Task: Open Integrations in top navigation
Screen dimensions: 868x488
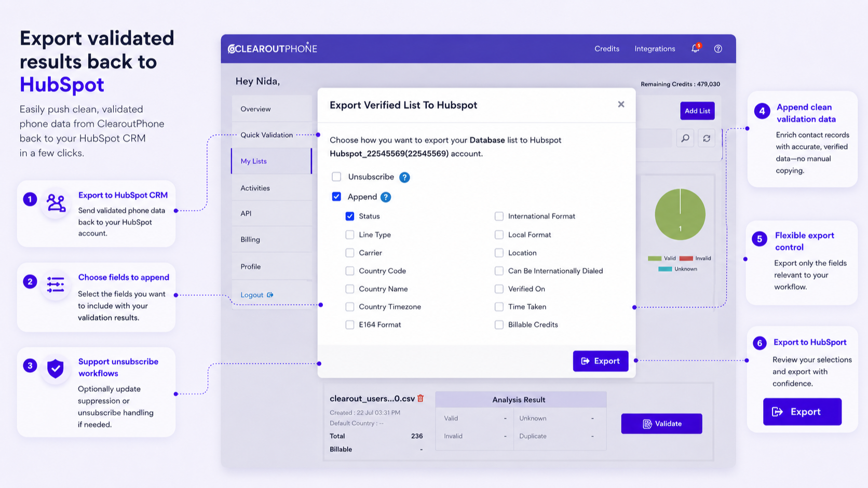Action: coord(655,48)
